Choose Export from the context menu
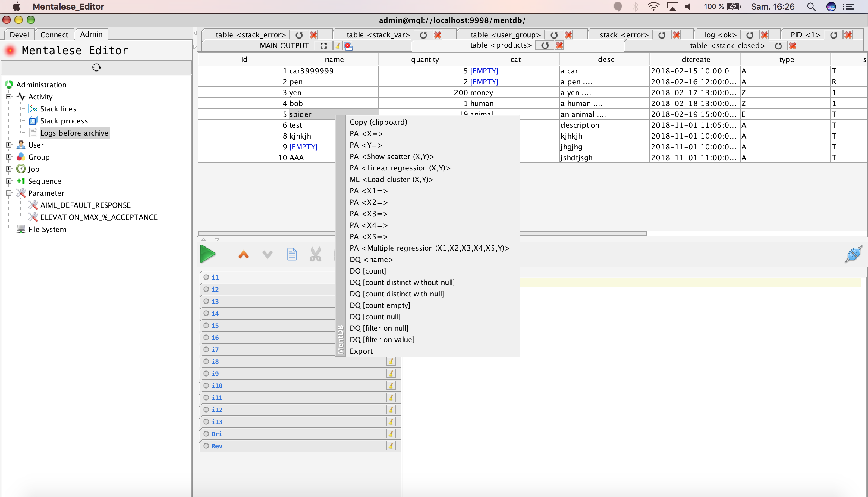 361,351
